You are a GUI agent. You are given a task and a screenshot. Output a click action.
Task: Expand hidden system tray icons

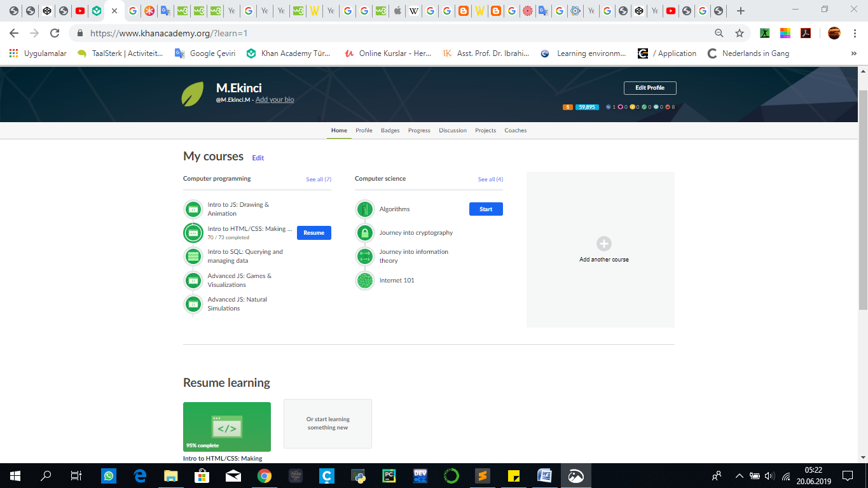(739, 475)
